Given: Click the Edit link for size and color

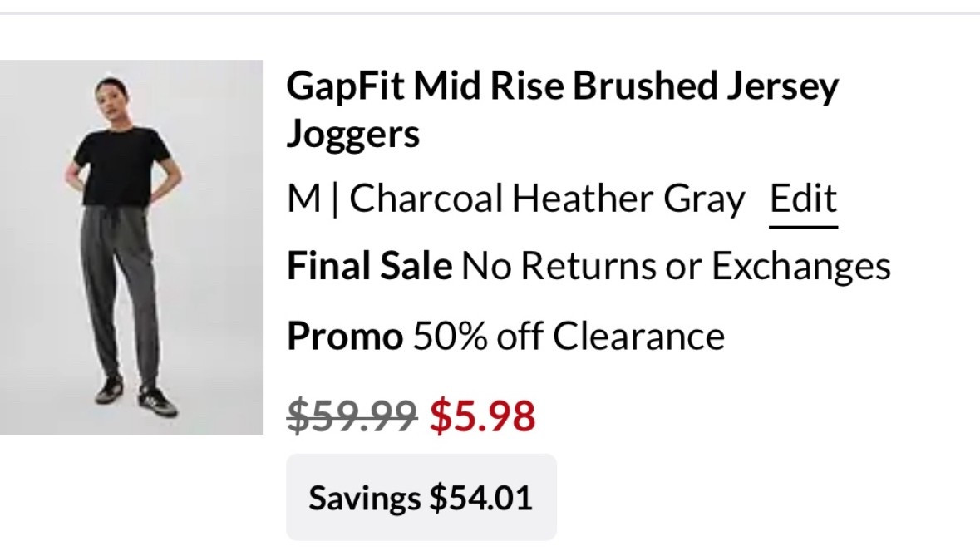Looking at the screenshot, I should (x=803, y=199).
